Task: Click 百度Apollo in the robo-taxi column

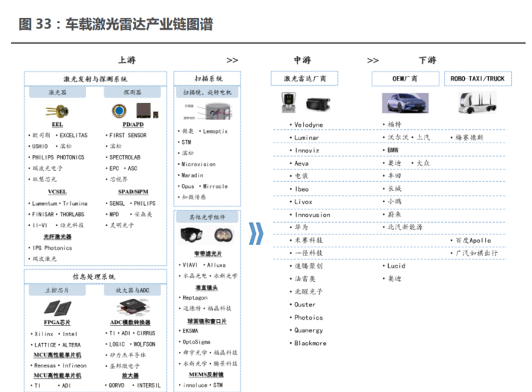Action: pyautogui.click(x=473, y=240)
